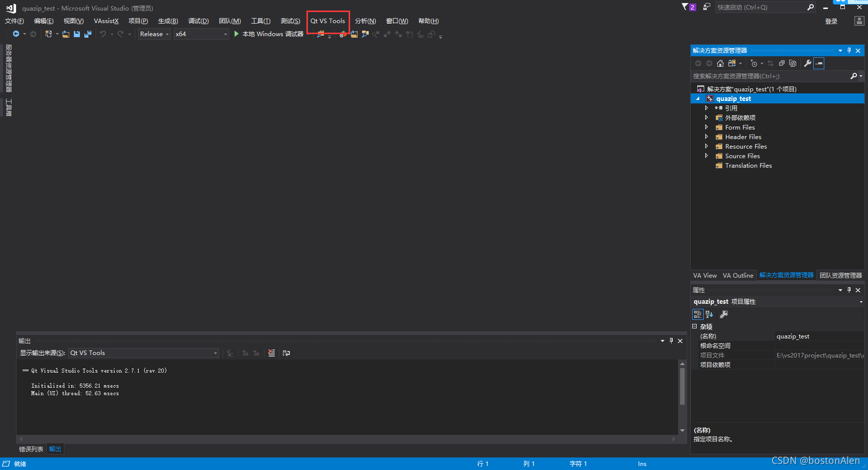Image resolution: width=868 pixels, height=470 pixels.
Task: Click the new project toolbar icon
Action: (x=49, y=34)
